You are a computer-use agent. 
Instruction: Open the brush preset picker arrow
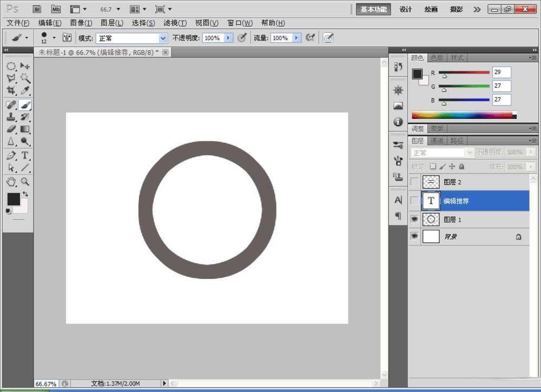tap(54, 38)
